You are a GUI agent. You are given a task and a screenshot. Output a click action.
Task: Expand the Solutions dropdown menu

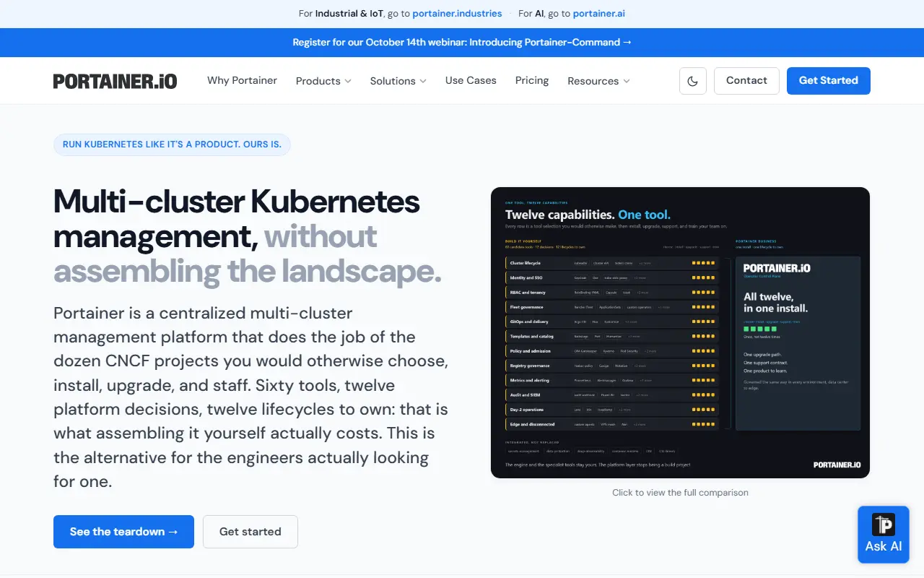tap(398, 81)
